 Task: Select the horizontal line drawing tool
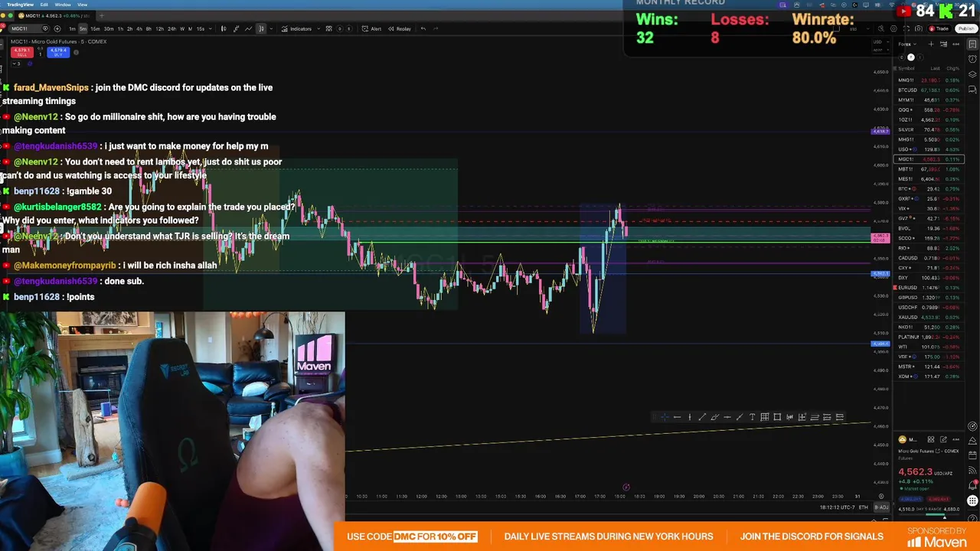click(x=677, y=417)
